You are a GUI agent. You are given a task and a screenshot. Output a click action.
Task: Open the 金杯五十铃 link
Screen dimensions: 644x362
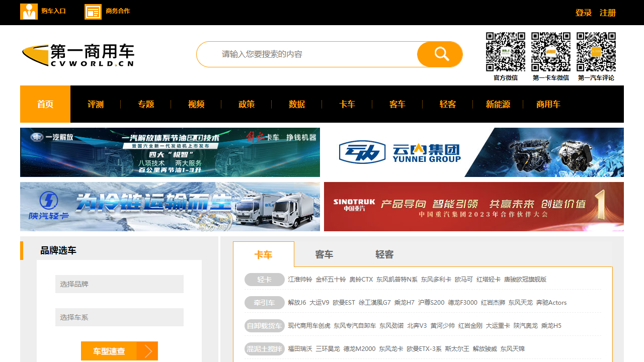tap(331, 280)
